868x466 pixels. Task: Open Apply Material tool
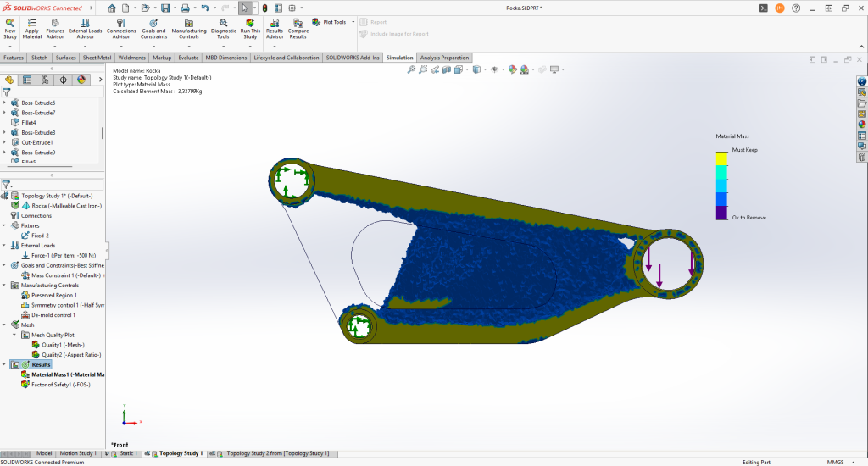[32, 29]
